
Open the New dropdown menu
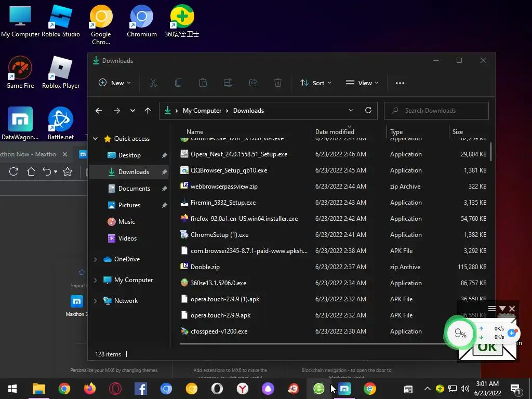pos(115,83)
